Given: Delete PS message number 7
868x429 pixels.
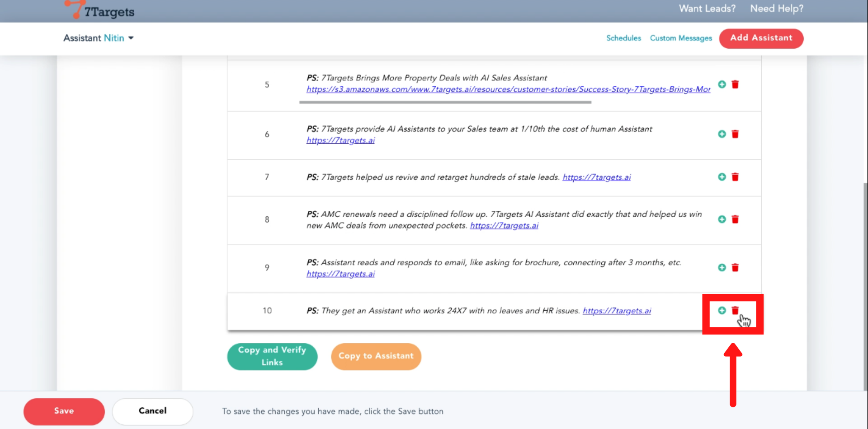Looking at the screenshot, I should (x=735, y=177).
